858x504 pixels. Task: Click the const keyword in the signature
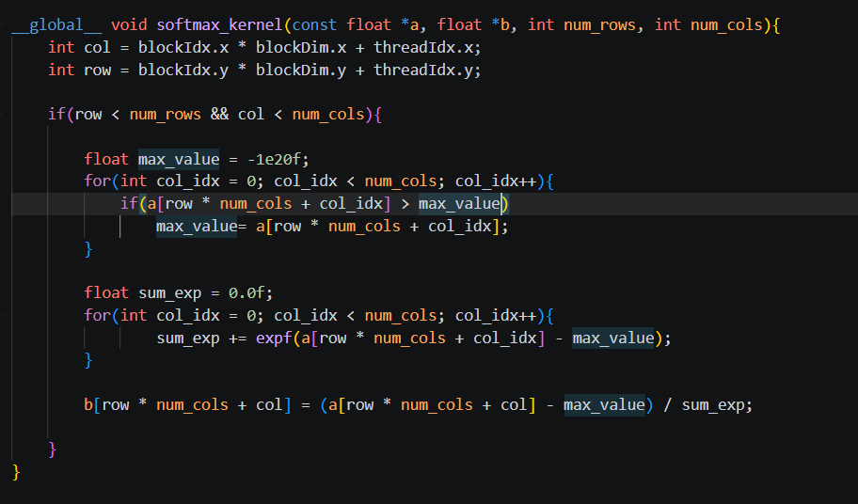(x=314, y=25)
